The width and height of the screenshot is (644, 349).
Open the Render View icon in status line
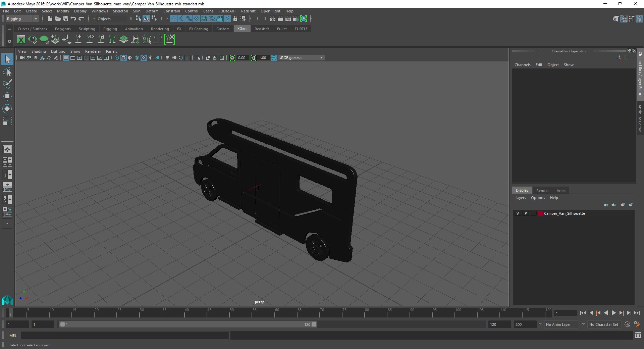click(273, 19)
